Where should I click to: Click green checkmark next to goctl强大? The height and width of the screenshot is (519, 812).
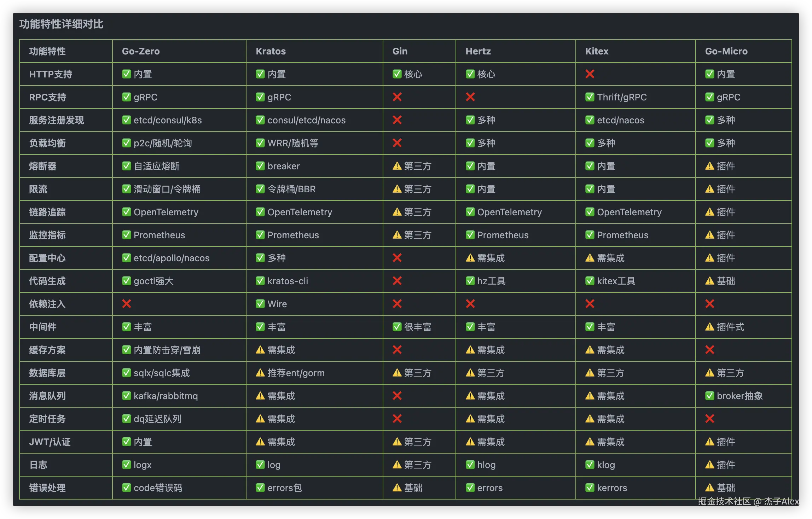click(127, 281)
